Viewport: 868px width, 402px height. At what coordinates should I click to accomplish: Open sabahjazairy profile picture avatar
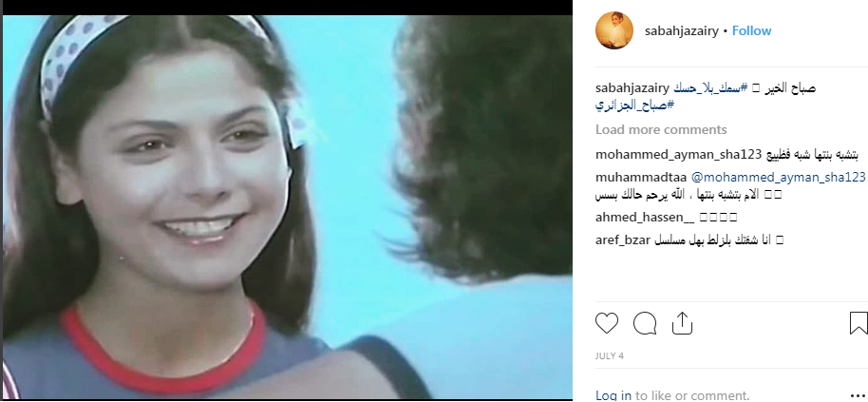coord(613,30)
